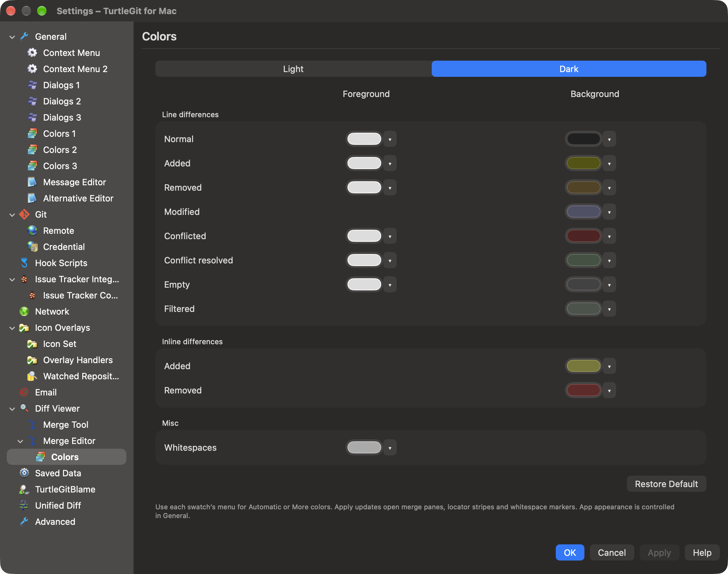Open Help for this settings page
This screenshot has height=574, width=728.
[x=702, y=552]
